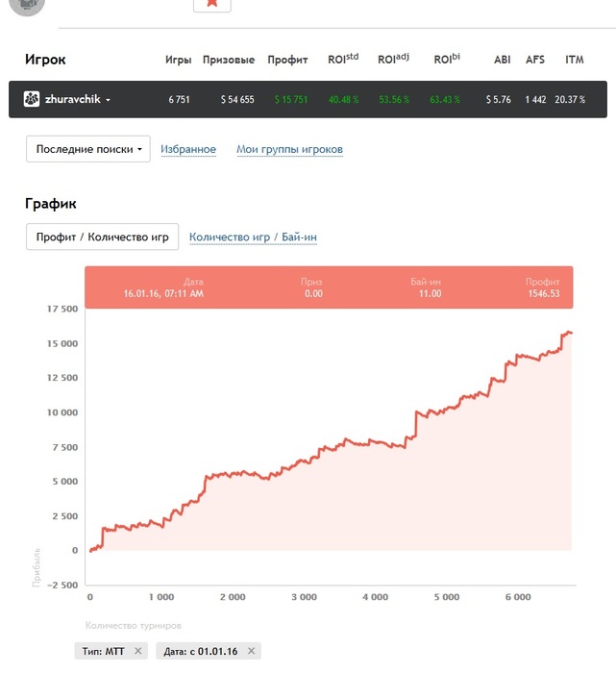Click the round avatar icon at top left
Screen dimensions: 616x673
coord(27,6)
